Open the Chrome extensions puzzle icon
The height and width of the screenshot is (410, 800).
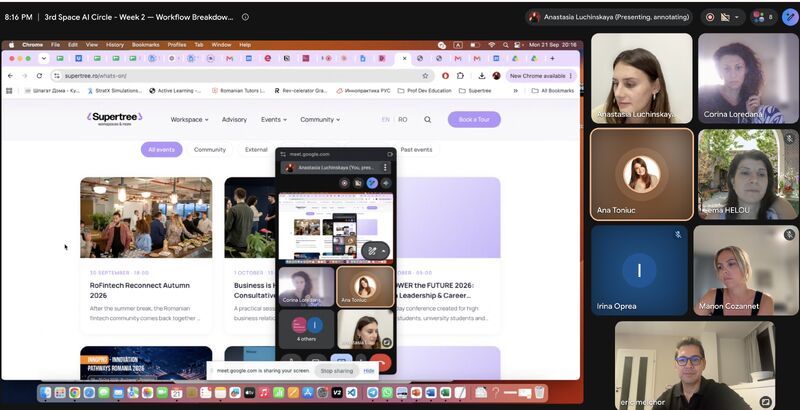[460, 75]
